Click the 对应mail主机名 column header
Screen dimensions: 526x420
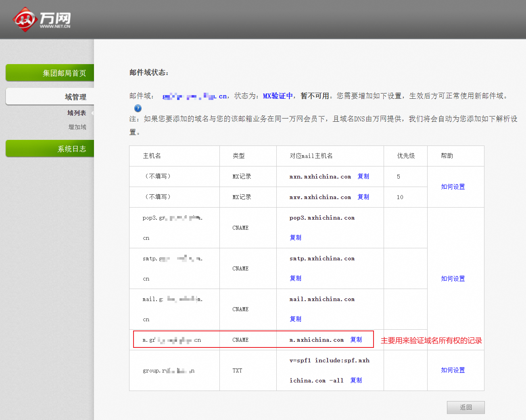tap(311, 156)
